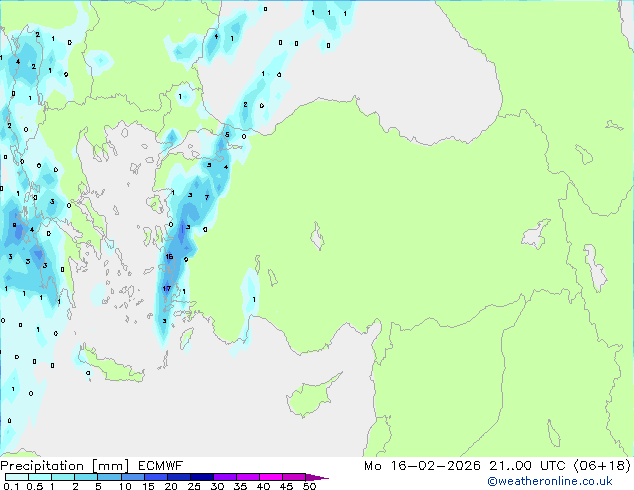Select the 35–40 mm legend color swatch
The height and width of the screenshot is (490, 634).
click(x=247, y=477)
